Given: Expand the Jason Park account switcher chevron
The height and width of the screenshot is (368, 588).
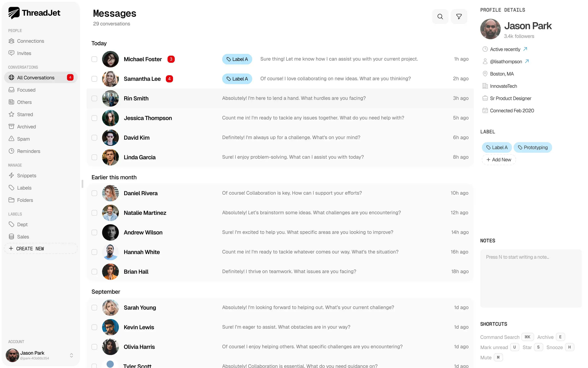Looking at the screenshot, I should (71, 355).
